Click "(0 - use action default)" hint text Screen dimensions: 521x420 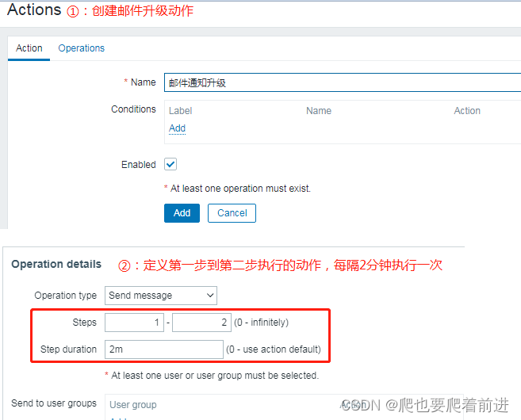click(x=274, y=349)
